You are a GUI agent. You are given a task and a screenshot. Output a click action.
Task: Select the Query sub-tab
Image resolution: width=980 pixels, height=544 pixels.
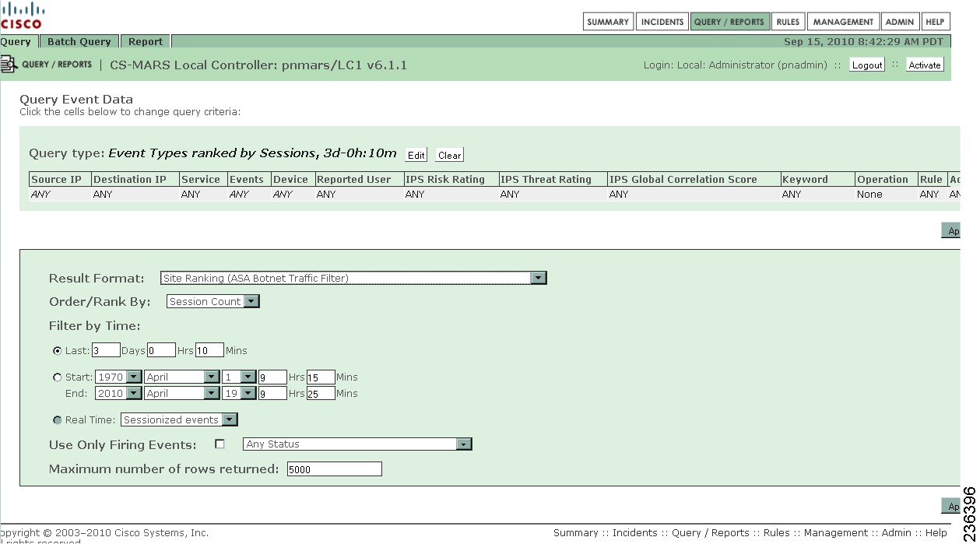pyautogui.click(x=16, y=41)
